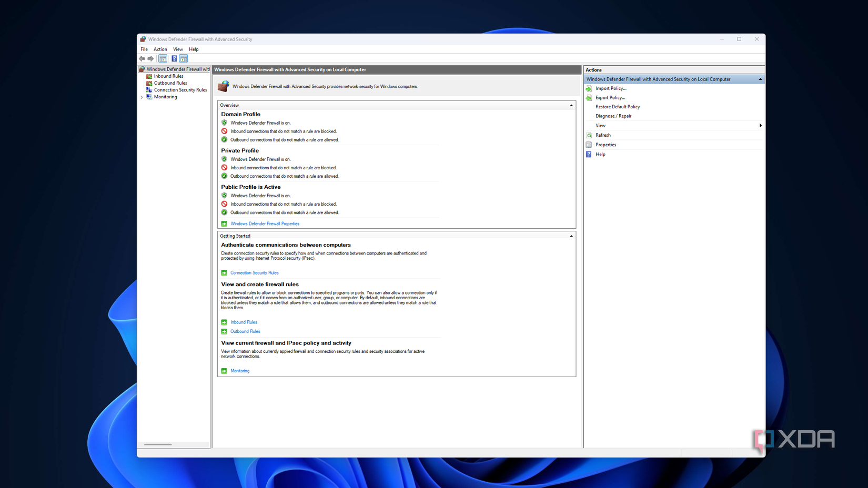Collapse the Actions pane group header
The width and height of the screenshot is (868, 488).
point(760,79)
